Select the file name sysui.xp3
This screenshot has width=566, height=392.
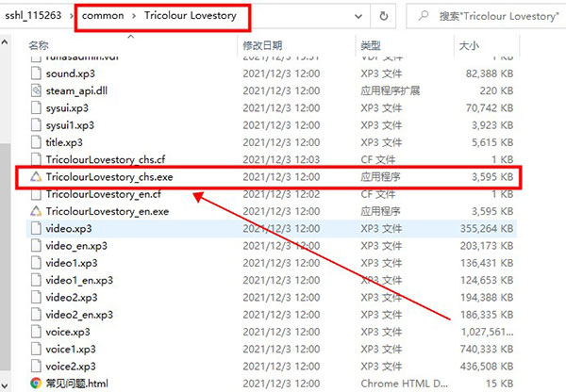67,108
